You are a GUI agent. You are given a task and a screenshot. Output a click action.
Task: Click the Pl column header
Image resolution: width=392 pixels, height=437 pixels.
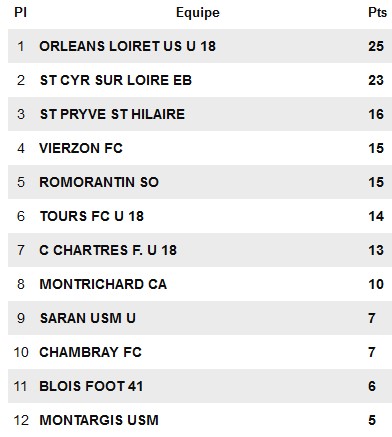[x=20, y=12]
